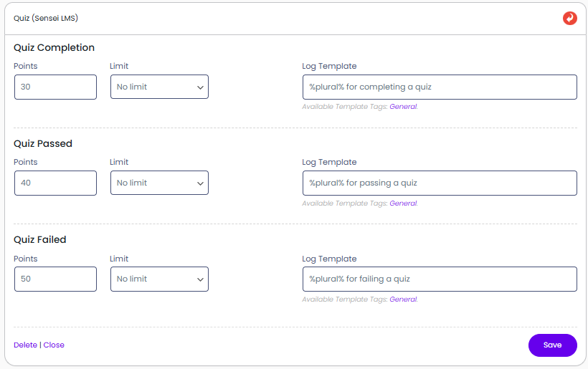
Task: Select the Quiz Passed Points field
Action: coord(55,183)
